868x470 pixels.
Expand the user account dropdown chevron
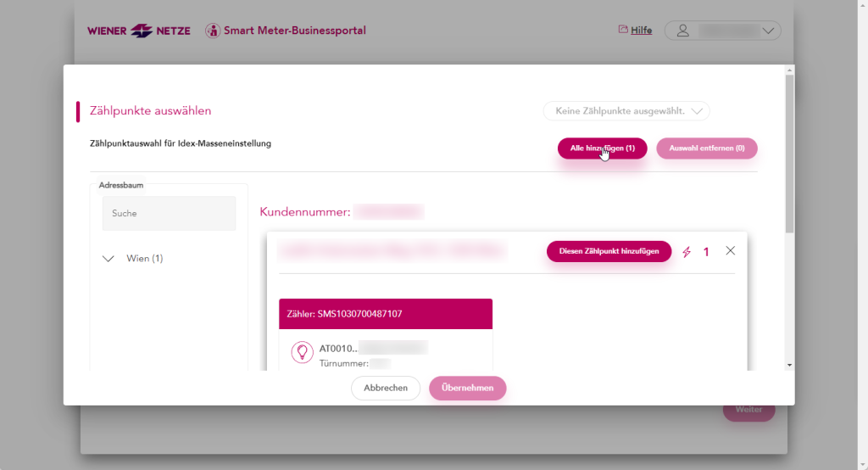pyautogui.click(x=768, y=31)
